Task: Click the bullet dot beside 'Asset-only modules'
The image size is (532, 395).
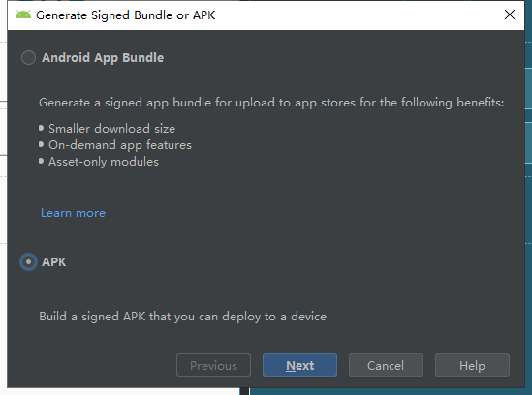Action: coord(41,161)
